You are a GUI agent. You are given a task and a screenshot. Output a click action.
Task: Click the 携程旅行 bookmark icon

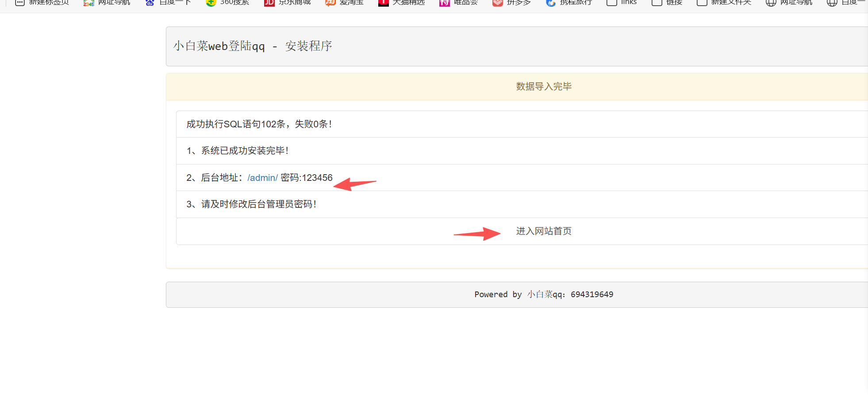pyautogui.click(x=551, y=3)
